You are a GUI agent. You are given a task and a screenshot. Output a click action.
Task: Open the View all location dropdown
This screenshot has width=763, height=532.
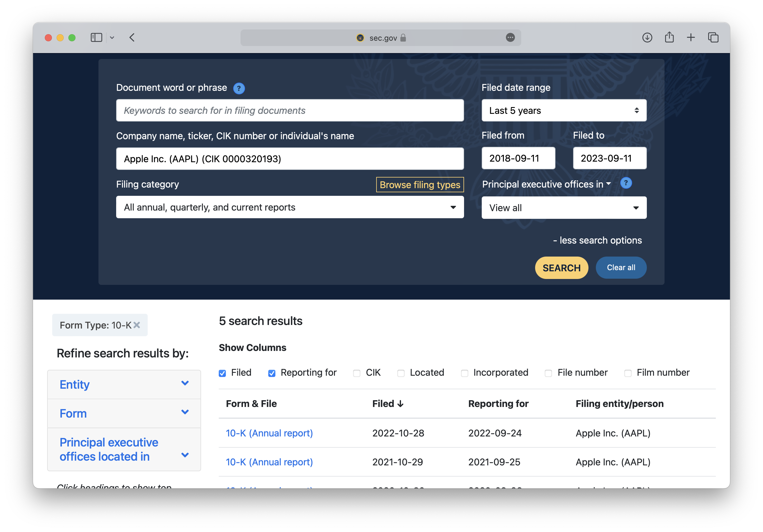pos(564,208)
